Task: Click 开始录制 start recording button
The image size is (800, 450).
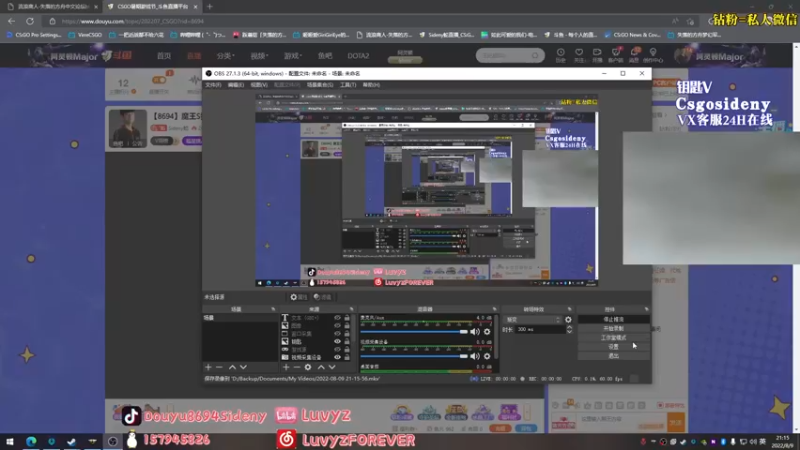Action: [613, 329]
